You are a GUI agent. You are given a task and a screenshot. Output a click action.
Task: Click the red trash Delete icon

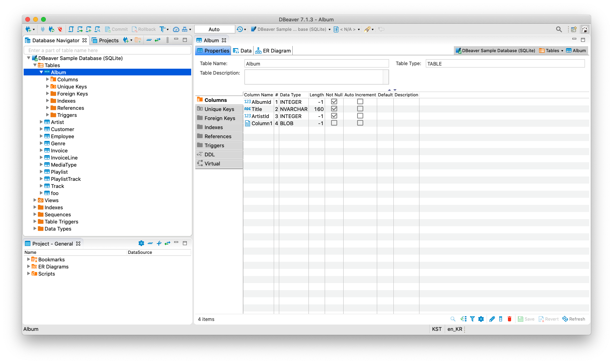(510, 319)
